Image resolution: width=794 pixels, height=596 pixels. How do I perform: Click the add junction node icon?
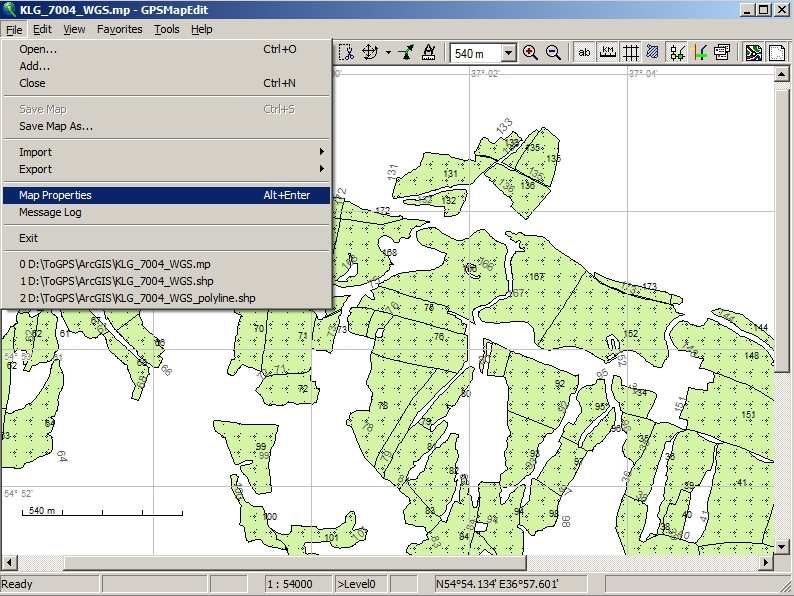(x=700, y=53)
